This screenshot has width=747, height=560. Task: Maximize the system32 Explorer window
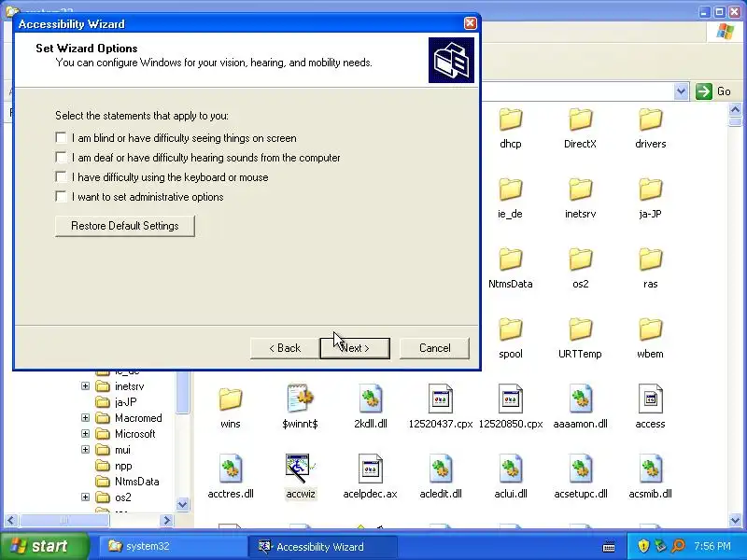[x=720, y=12]
